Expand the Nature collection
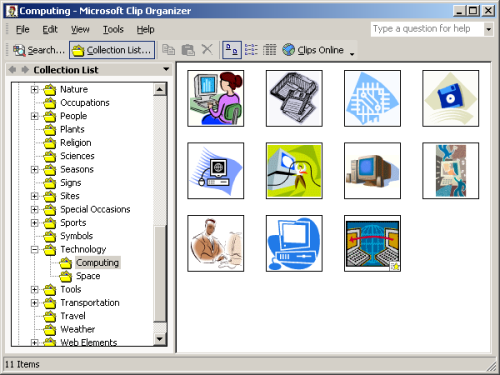The image size is (500, 375). 34,89
